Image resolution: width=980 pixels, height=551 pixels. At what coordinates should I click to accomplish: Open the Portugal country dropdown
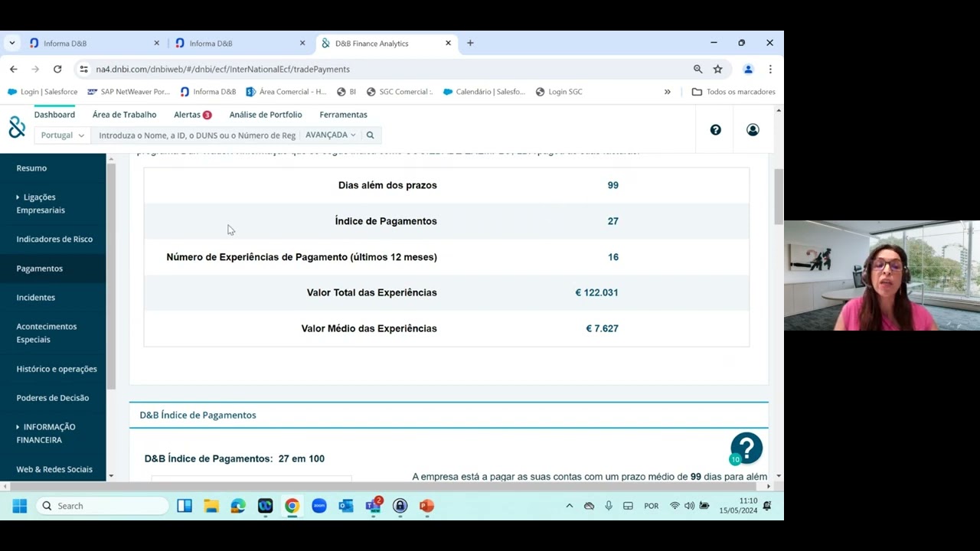[x=62, y=135]
